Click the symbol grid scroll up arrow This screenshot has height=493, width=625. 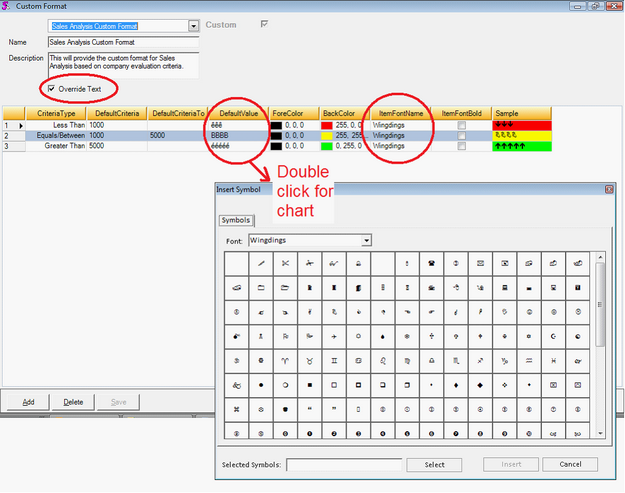(600, 257)
